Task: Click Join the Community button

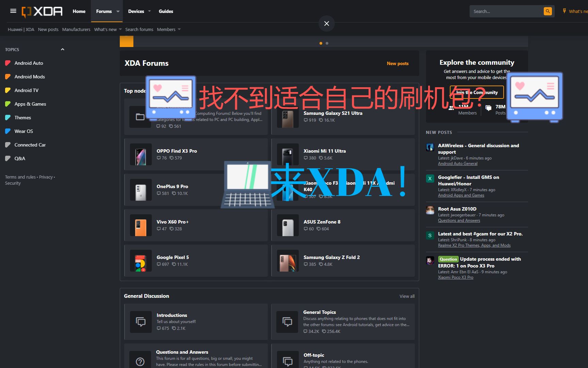Action: point(476,92)
